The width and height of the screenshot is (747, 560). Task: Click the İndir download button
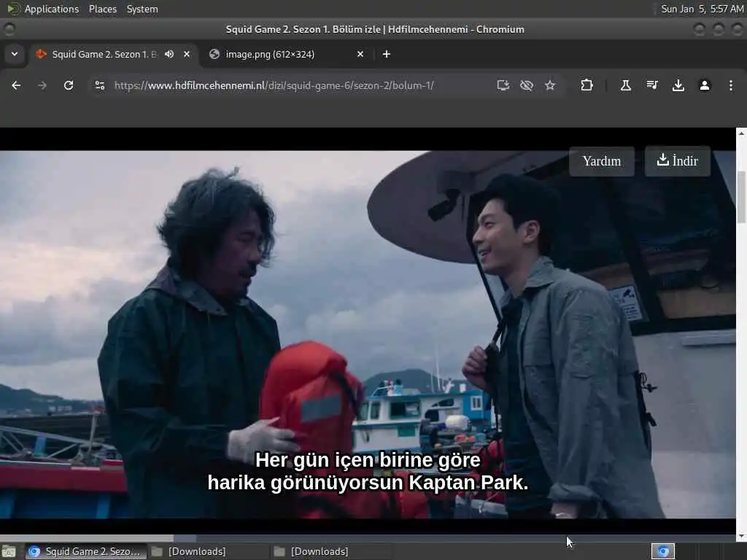678,161
